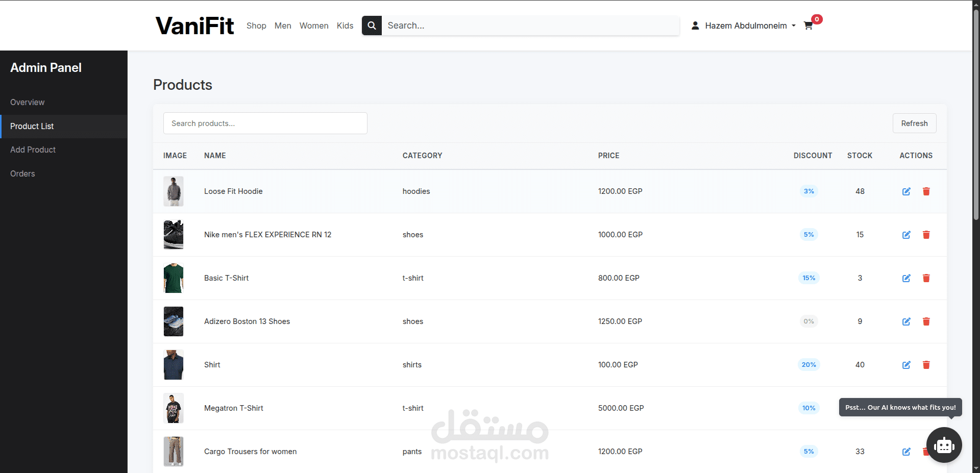Delete the Adizero Boston 13 Shoes product
Viewport: 980px width, 473px height.
926,321
